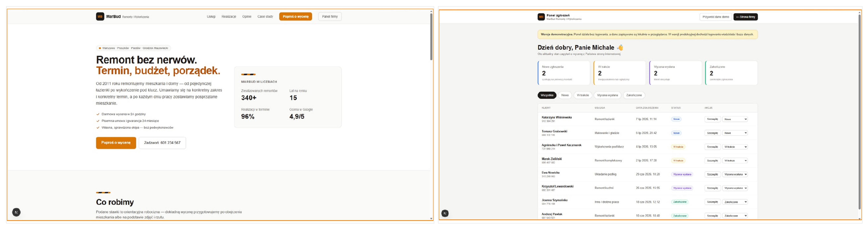Viewport: 868px width, 229px height.
Task: Click the header Poproś o wycenę button
Action: [x=296, y=17]
